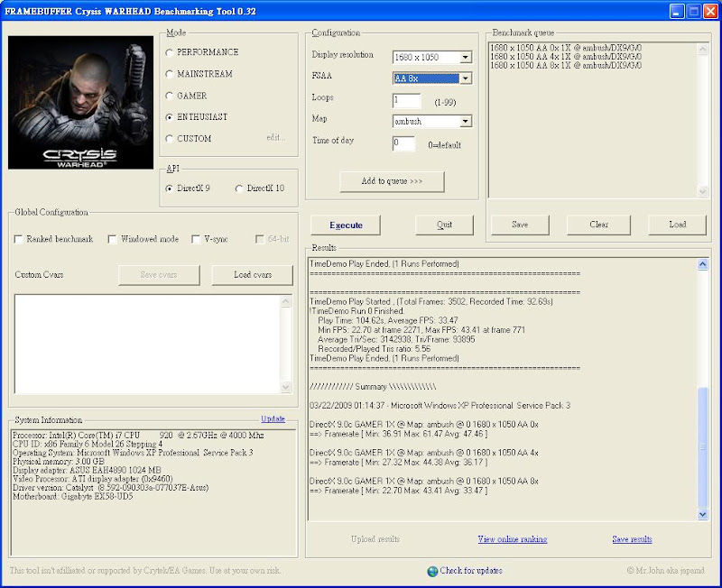Select queue entry with AA 8x
722x588 pixels.
click(566, 65)
